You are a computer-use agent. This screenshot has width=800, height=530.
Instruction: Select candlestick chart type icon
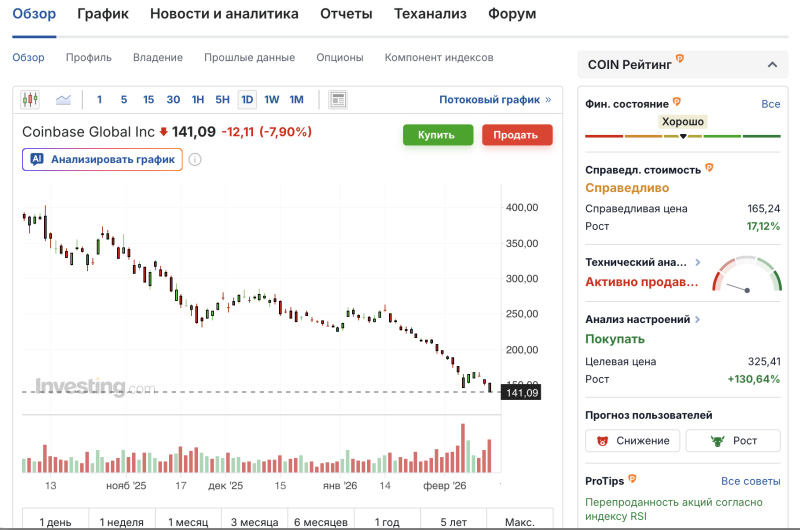click(30, 99)
